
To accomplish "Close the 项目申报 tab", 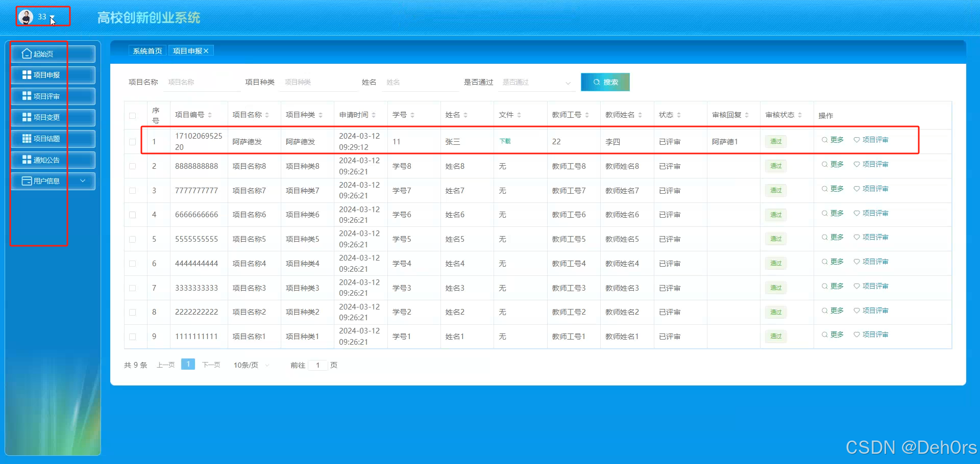I will click(206, 51).
